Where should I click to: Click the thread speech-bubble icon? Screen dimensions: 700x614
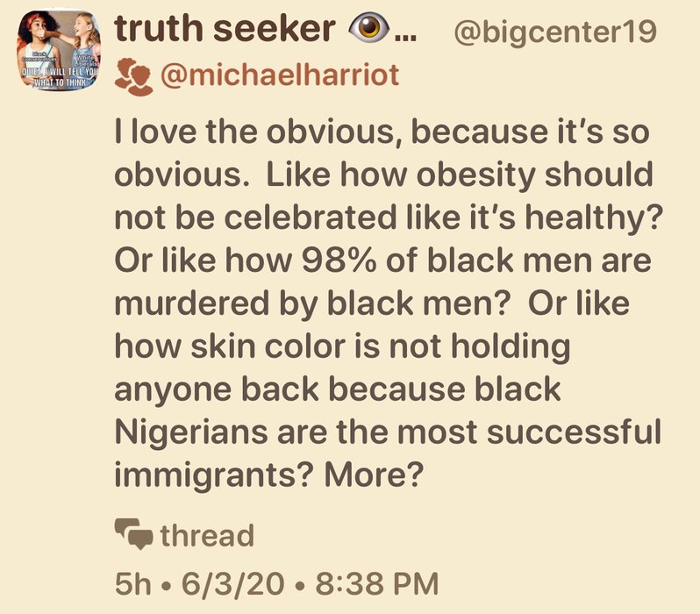[132, 534]
